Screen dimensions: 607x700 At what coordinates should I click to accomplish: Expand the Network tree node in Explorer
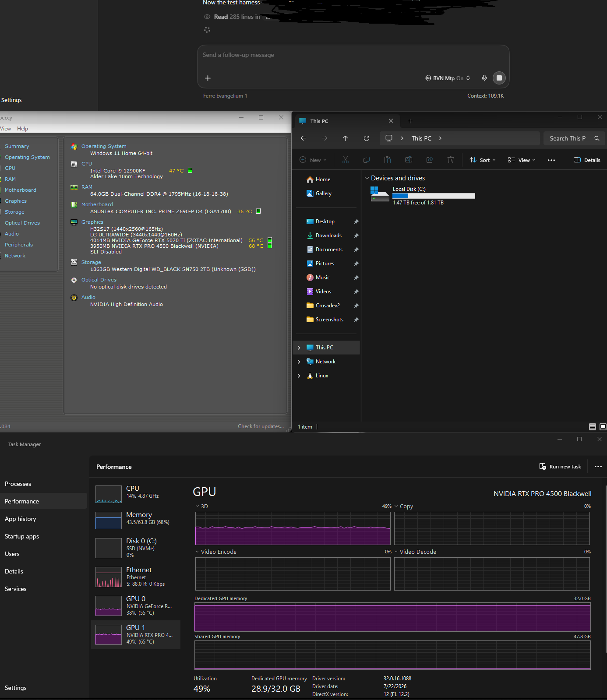(299, 362)
